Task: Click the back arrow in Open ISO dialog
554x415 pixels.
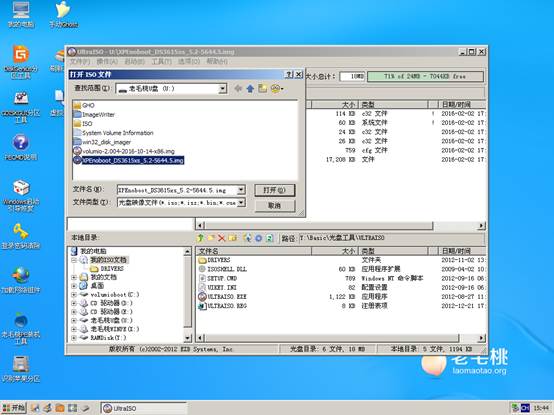Action: (238, 89)
